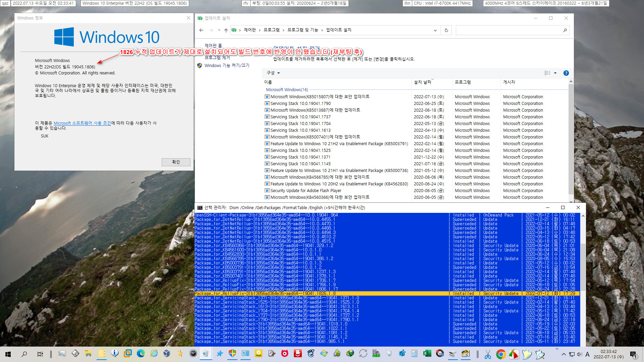Open VMware icon on the taskbar
This screenshot has height=362, width=644.
[x=127, y=354]
